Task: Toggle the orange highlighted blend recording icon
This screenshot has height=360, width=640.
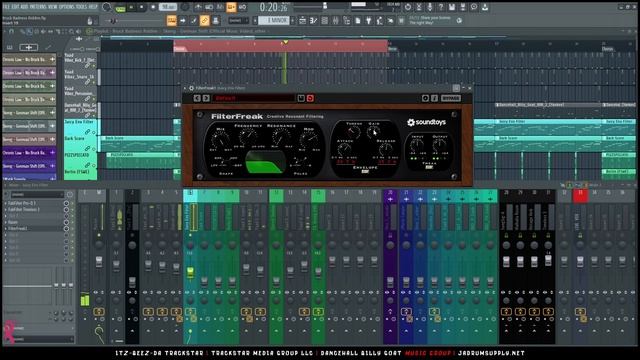Action: [x=231, y=7]
